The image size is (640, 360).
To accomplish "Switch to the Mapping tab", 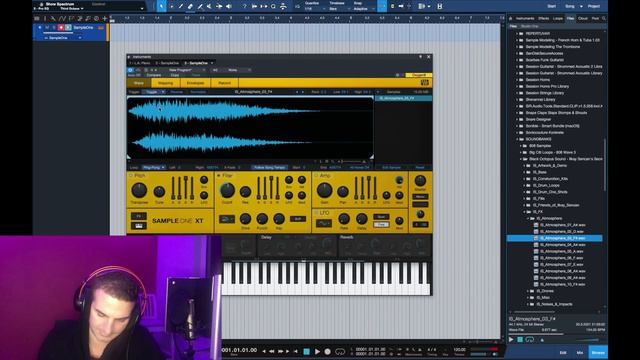I will 165,83.
